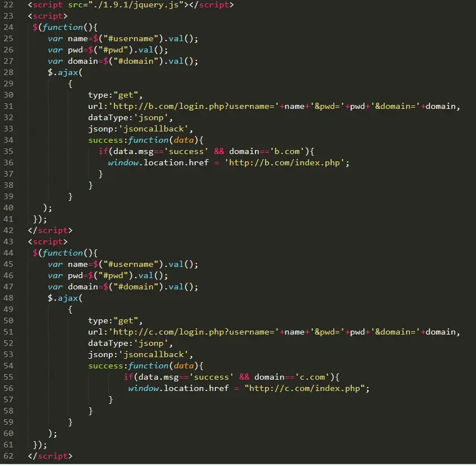Click the closing '});' on line 61
Image resolution: width=476 pixels, height=466 pixels.
pyautogui.click(x=40, y=445)
